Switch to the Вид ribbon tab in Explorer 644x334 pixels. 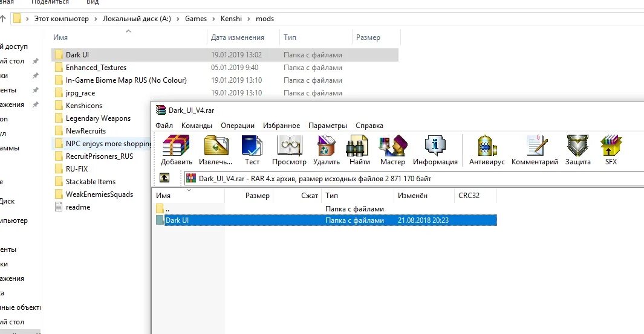pyautogui.click(x=93, y=2)
